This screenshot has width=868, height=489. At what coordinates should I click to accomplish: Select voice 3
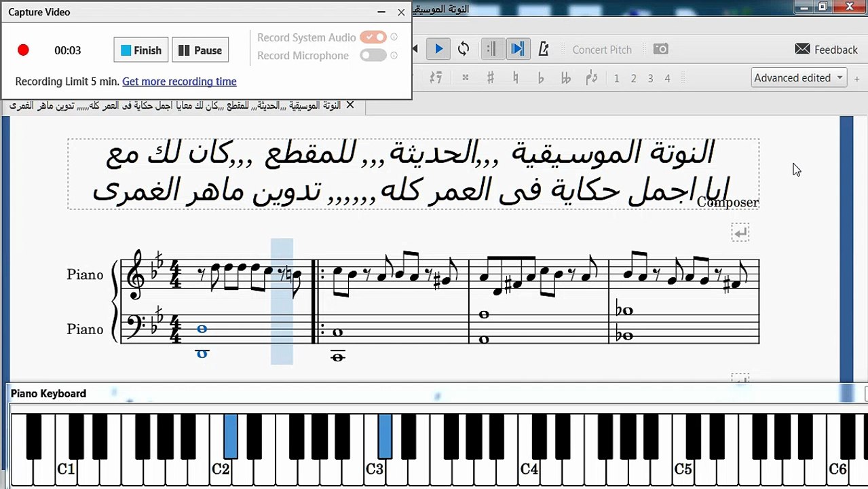tap(650, 79)
